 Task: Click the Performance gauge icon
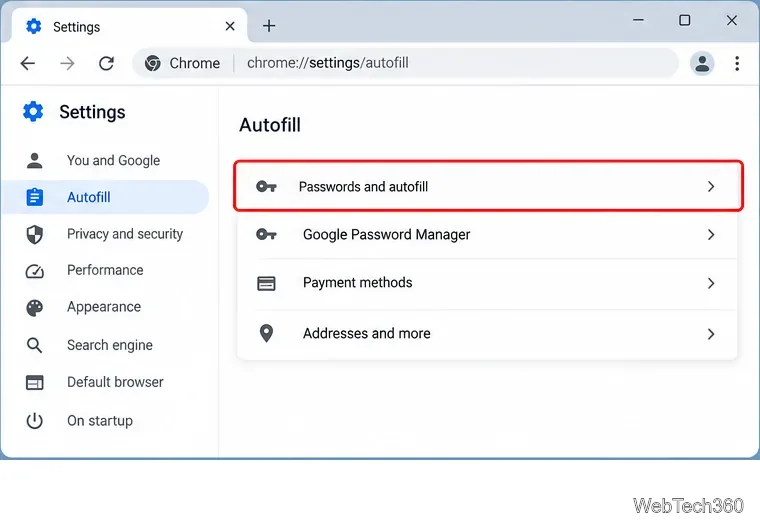[34, 271]
